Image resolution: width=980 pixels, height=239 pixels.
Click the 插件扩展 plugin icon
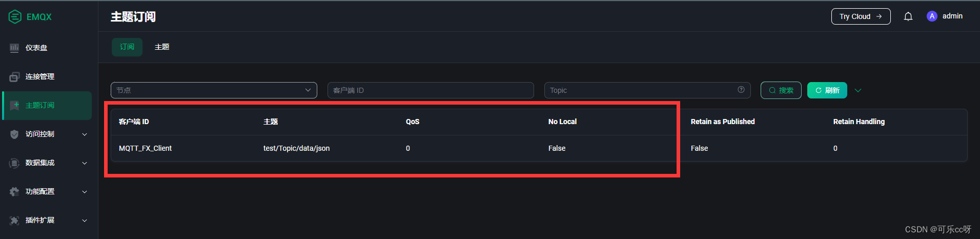(14, 221)
